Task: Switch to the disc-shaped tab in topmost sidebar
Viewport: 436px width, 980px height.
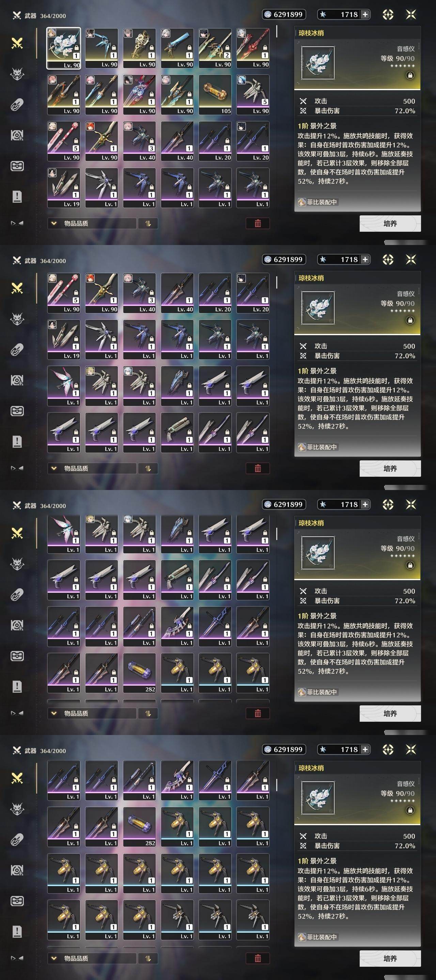Action: (x=17, y=135)
